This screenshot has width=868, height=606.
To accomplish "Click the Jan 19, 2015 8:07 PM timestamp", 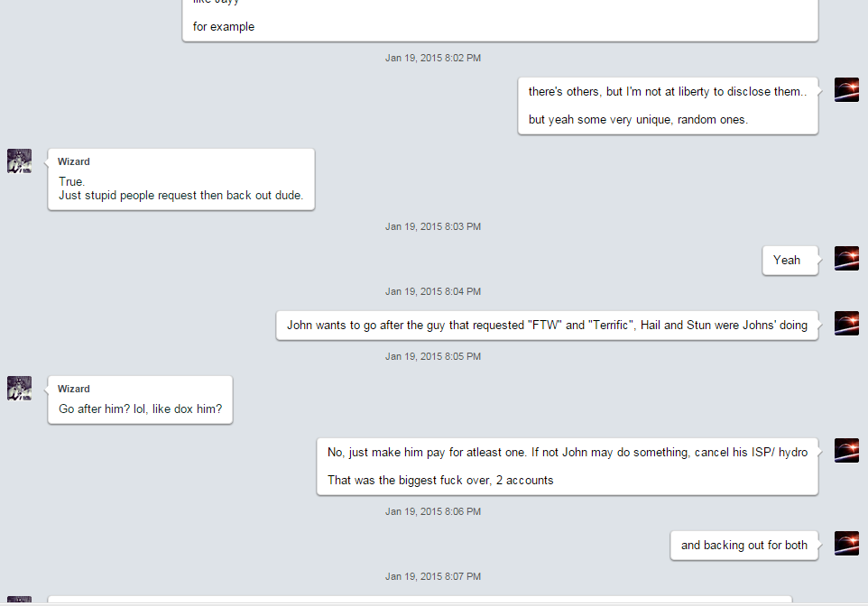I will tap(433, 576).
